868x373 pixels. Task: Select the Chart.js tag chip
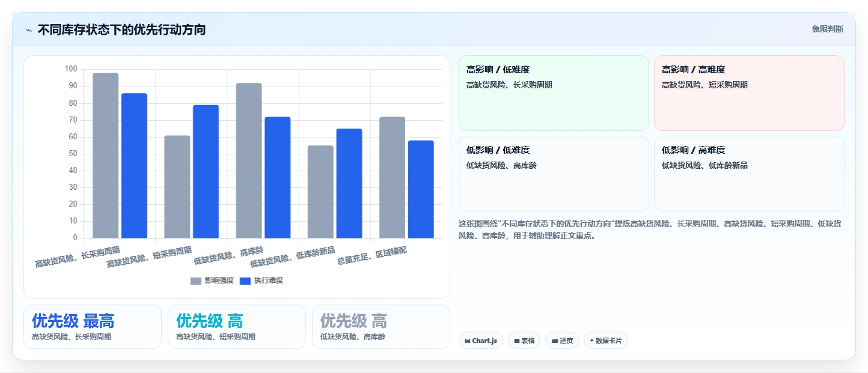pos(481,341)
